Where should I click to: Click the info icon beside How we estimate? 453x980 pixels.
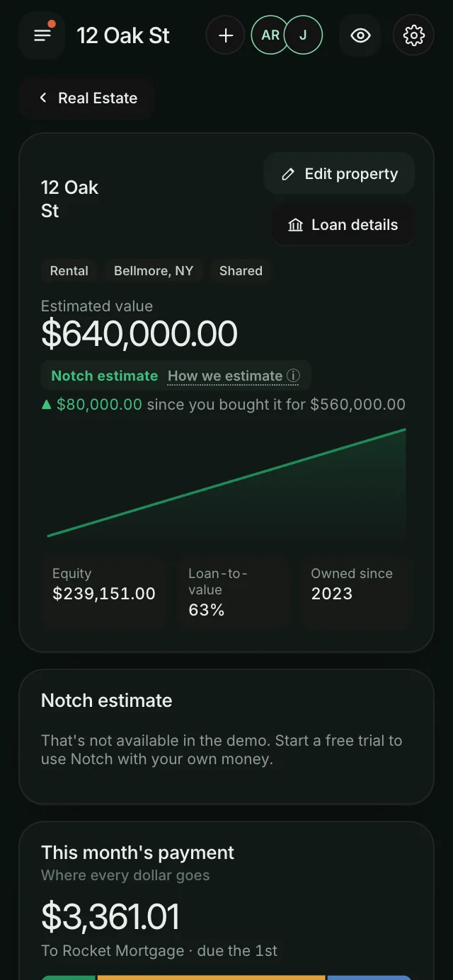pyautogui.click(x=293, y=376)
